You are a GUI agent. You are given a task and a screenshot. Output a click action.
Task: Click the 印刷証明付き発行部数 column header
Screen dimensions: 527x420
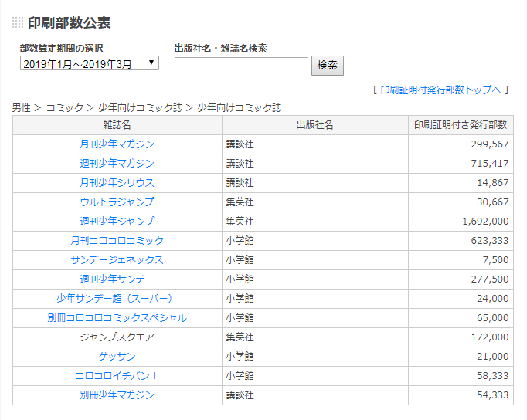pyautogui.click(x=461, y=125)
